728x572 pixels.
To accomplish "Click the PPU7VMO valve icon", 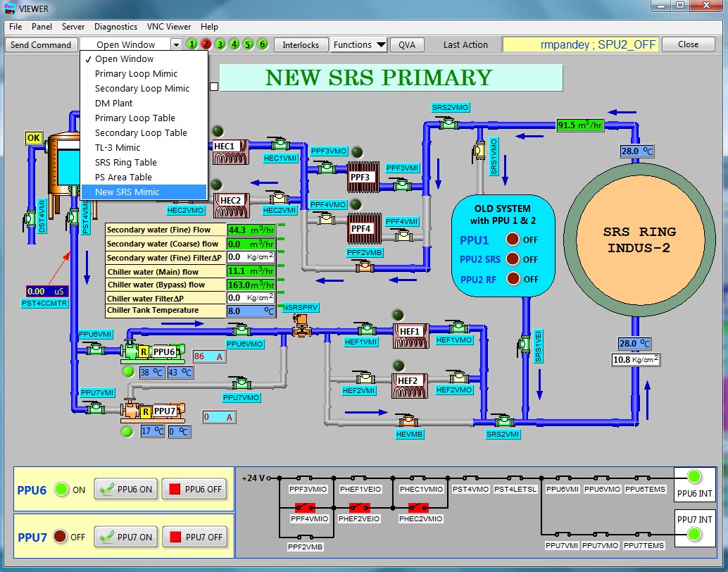I will tap(241, 383).
